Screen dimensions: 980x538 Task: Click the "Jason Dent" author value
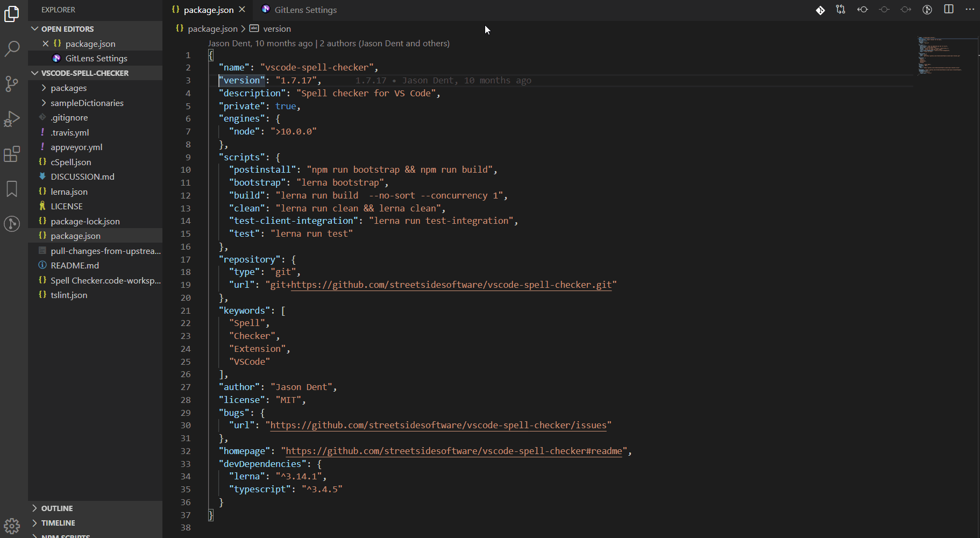pyautogui.click(x=301, y=387)
